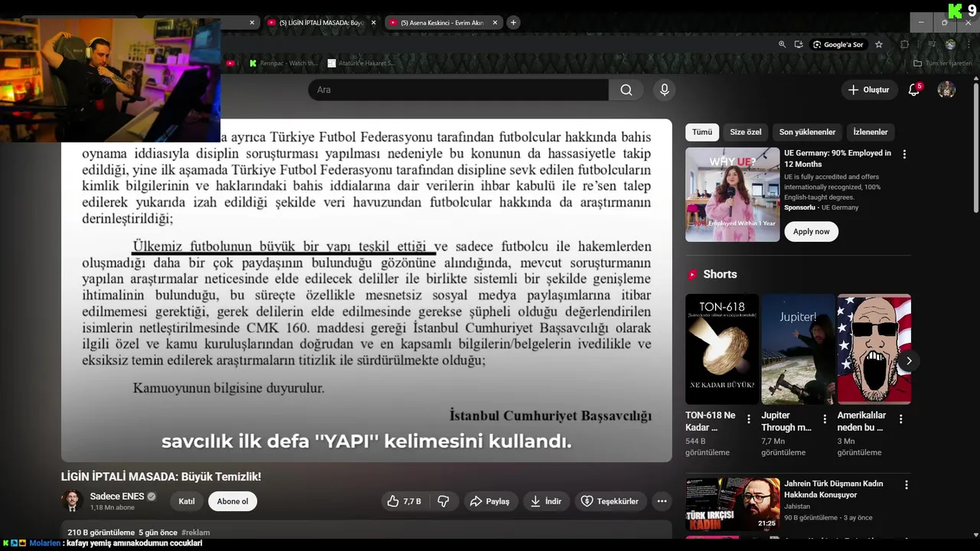This screenshot has width=980, height=551.
Task: Select the İzlenenler filter chip
Action: 871,132
